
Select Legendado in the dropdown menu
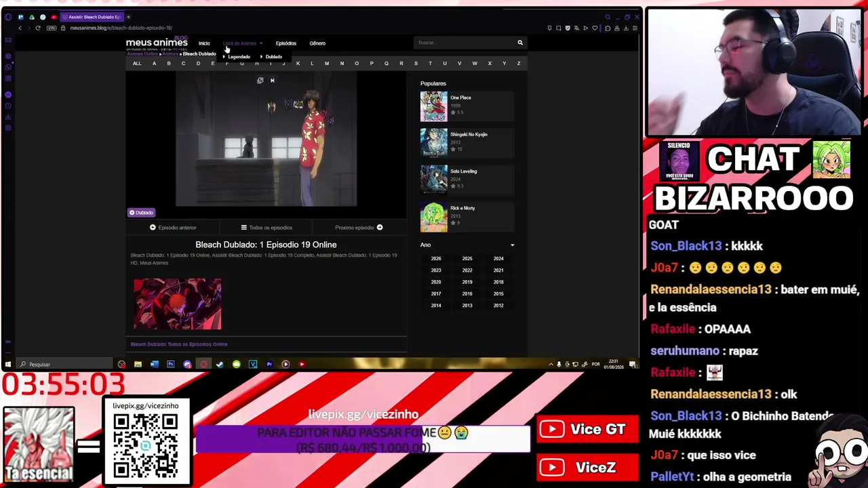[239, 57]
